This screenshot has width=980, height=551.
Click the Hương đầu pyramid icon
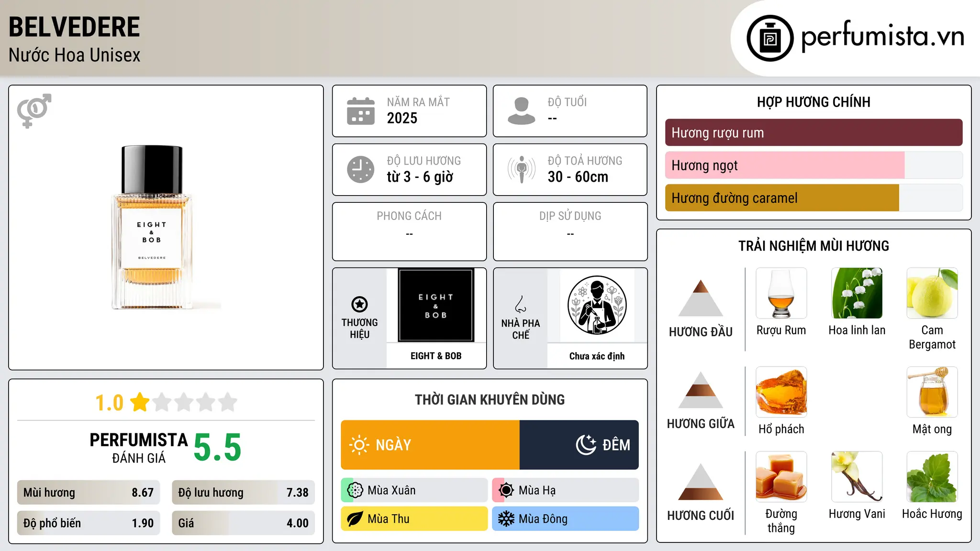(x=701, y=298)
